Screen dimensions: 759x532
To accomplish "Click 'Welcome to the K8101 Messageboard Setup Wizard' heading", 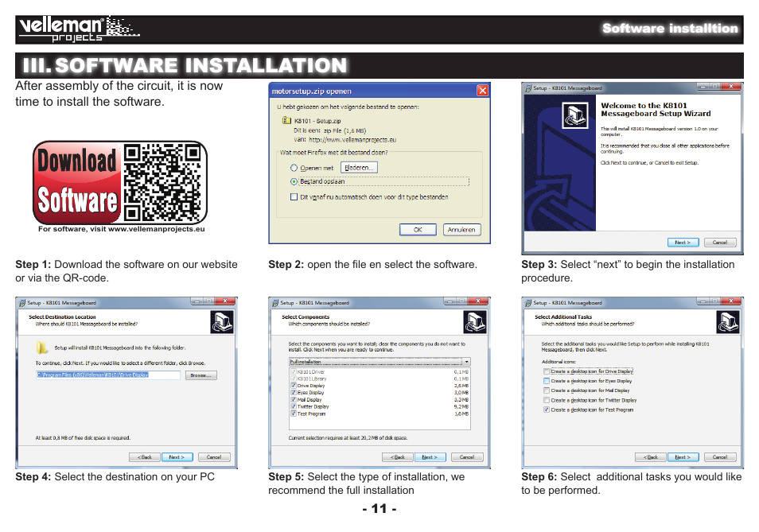I will [x=656, y=109].
